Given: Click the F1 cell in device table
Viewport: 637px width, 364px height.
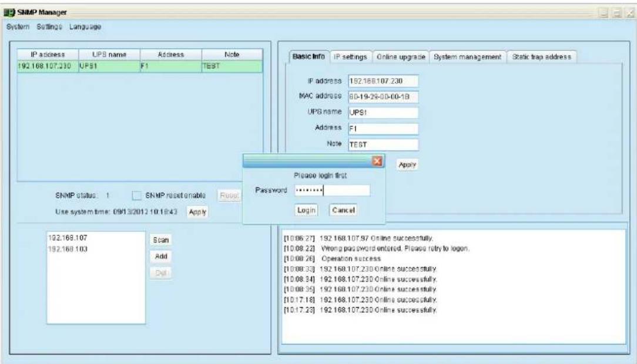Looking at the screenshot, I should tap(170, 66).
